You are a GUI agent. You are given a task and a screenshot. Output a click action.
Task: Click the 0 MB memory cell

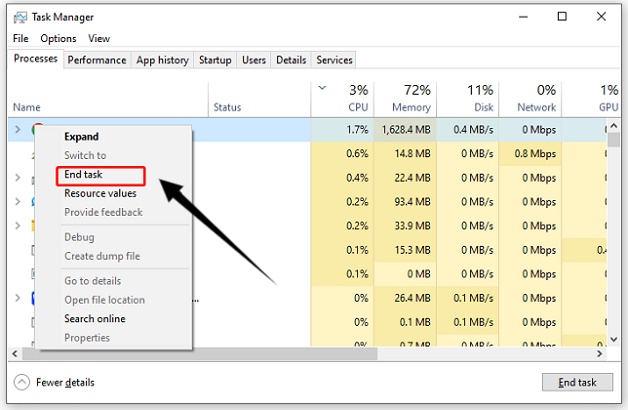[x=405, y=274]
